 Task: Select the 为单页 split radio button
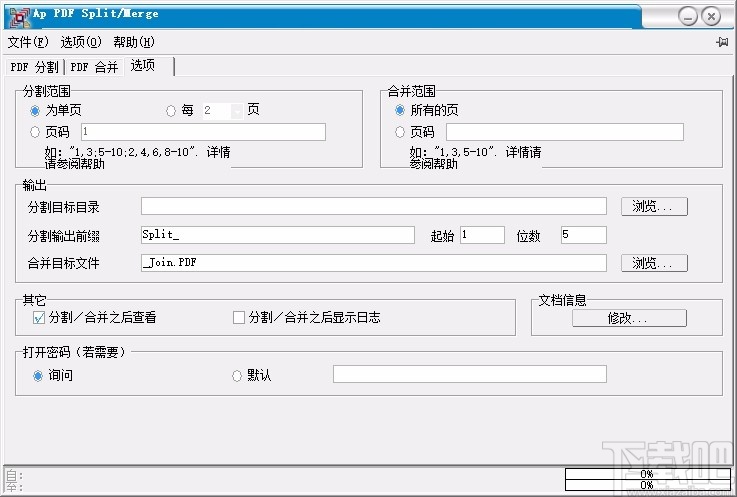[35, 111]
